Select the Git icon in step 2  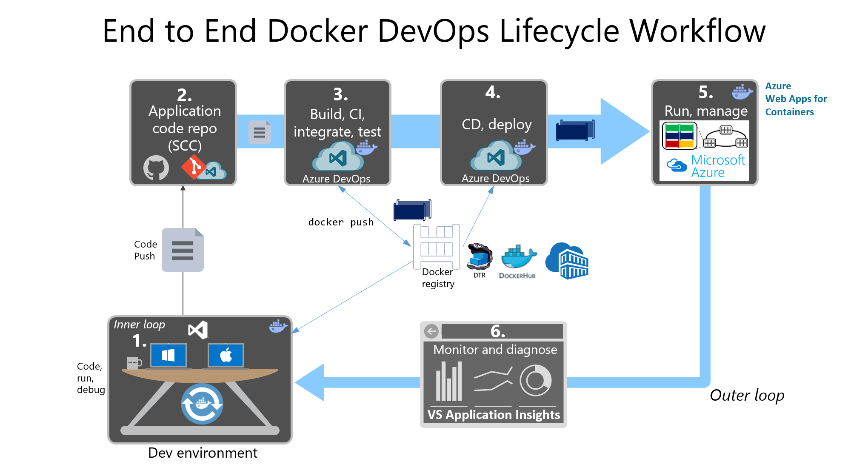[195, 168]
